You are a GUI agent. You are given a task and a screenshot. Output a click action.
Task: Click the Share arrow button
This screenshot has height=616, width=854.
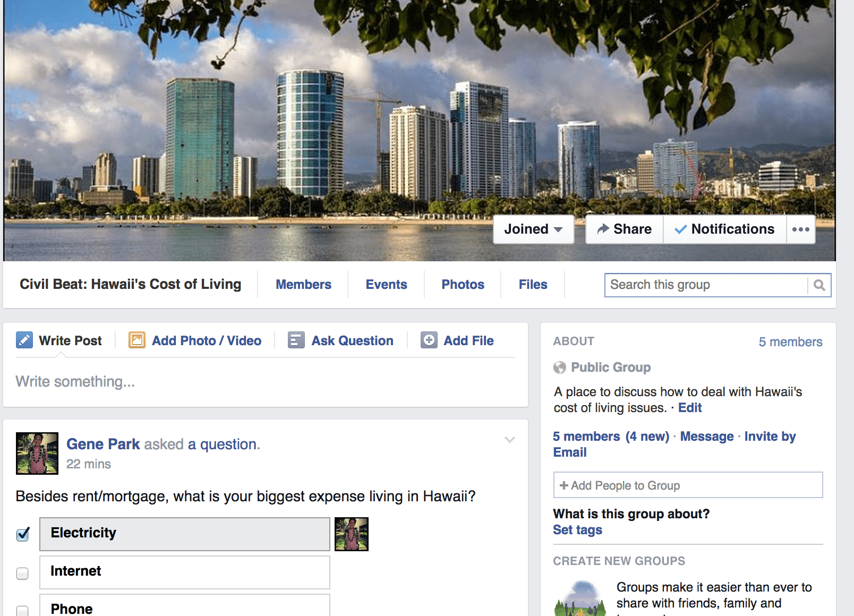pyautogui.click(x=625, y=229)
